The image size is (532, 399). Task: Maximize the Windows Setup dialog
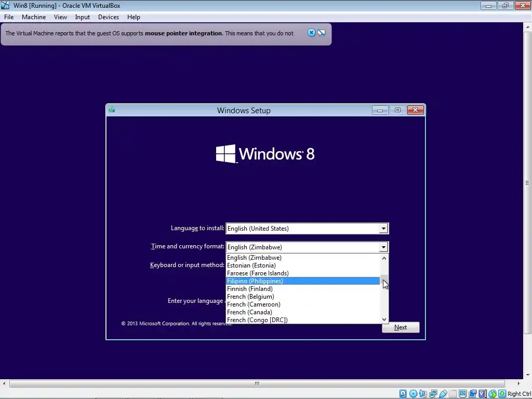pos(397,110)
